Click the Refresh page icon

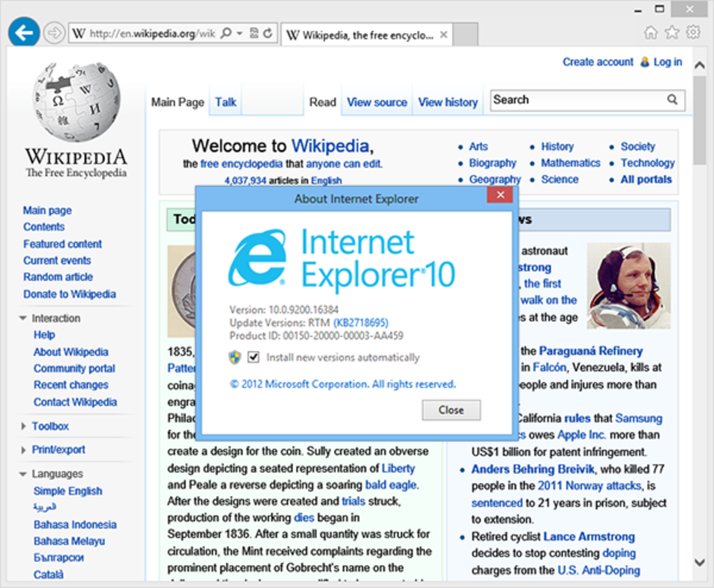click(x=268, y=33)
